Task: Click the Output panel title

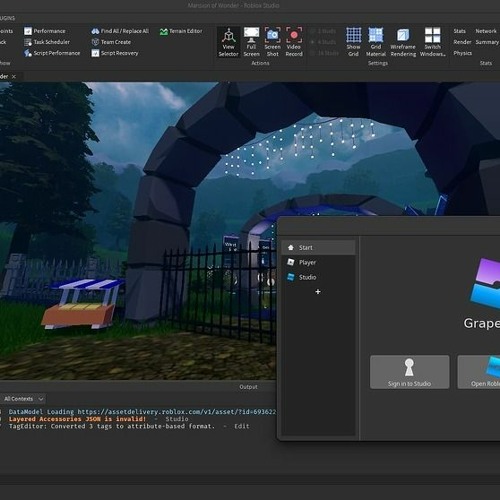Action: [x=248, y=387]
